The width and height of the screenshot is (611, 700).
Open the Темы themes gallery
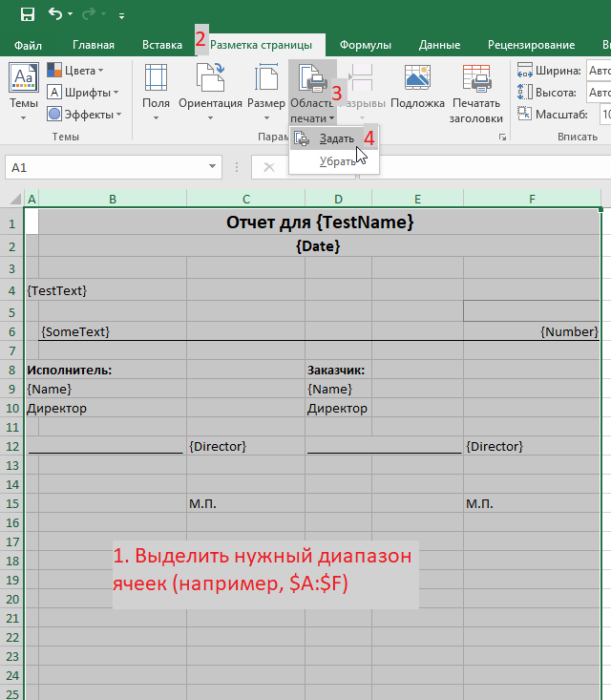click(x=24, y=92)
